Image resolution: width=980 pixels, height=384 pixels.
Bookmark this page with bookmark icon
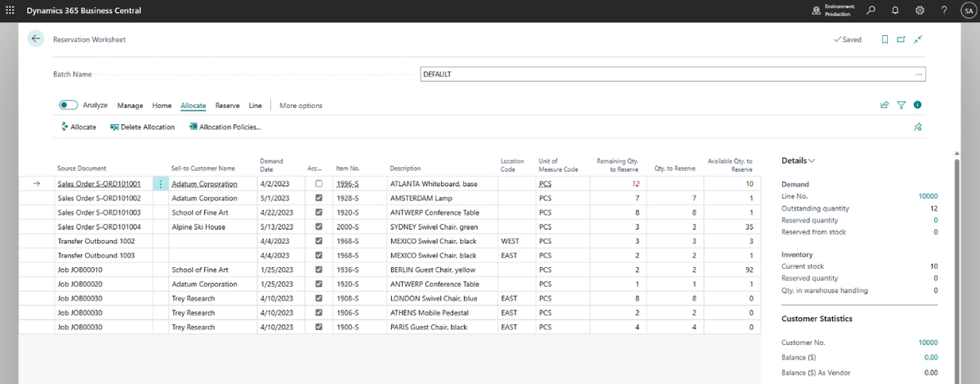pos(884,39)
